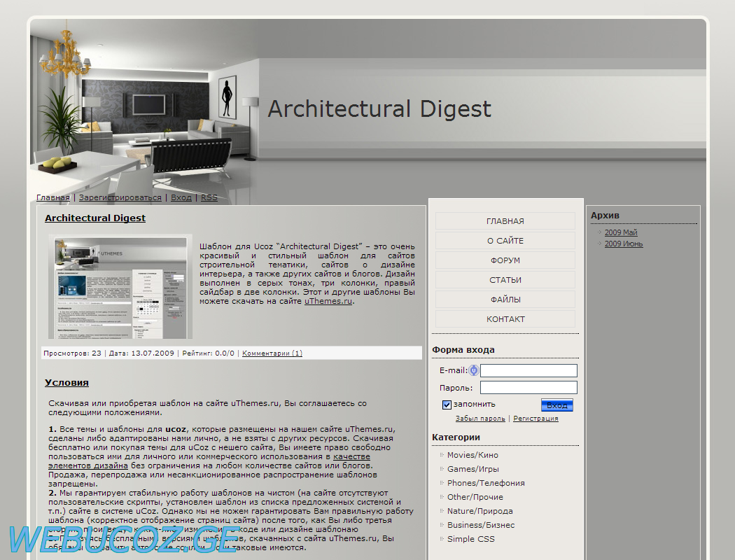Click Главная in the top link bar
The width and height of the screenshot is (735, 560).
pyautogui.click(x=53, y=198)
